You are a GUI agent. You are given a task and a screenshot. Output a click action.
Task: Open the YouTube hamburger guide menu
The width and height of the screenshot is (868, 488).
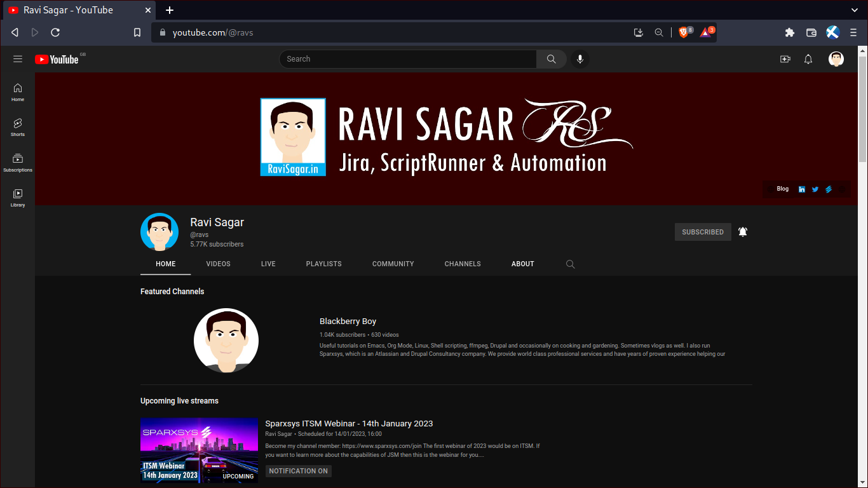click(x=18, y=59)
